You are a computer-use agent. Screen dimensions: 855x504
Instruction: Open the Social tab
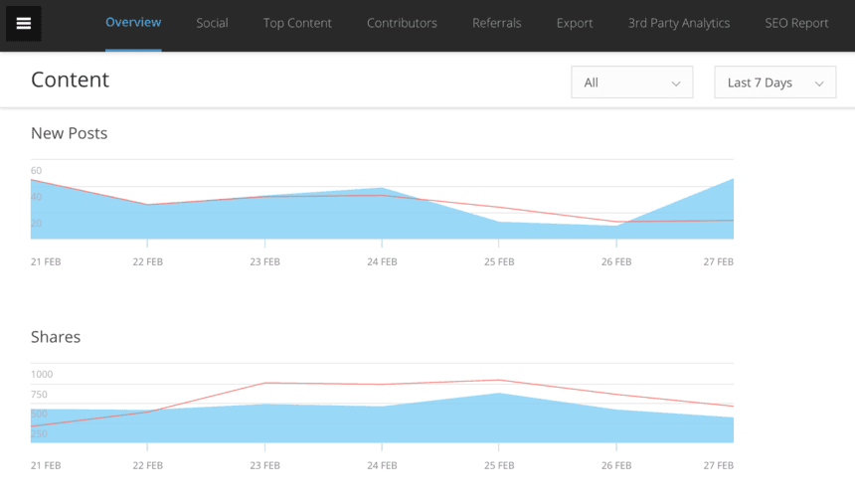[212, 23]
